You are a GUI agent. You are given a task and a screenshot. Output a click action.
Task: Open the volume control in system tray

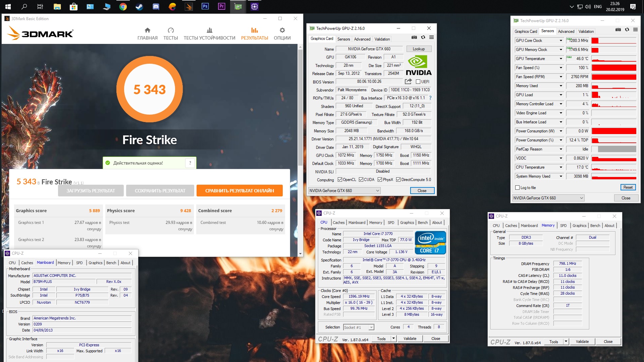[588, 6]
